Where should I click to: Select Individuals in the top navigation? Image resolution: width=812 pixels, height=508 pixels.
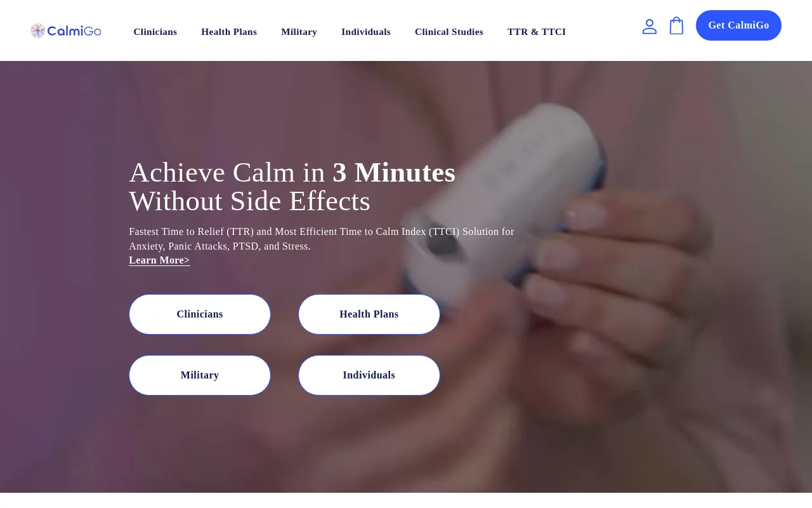[366, 32]
